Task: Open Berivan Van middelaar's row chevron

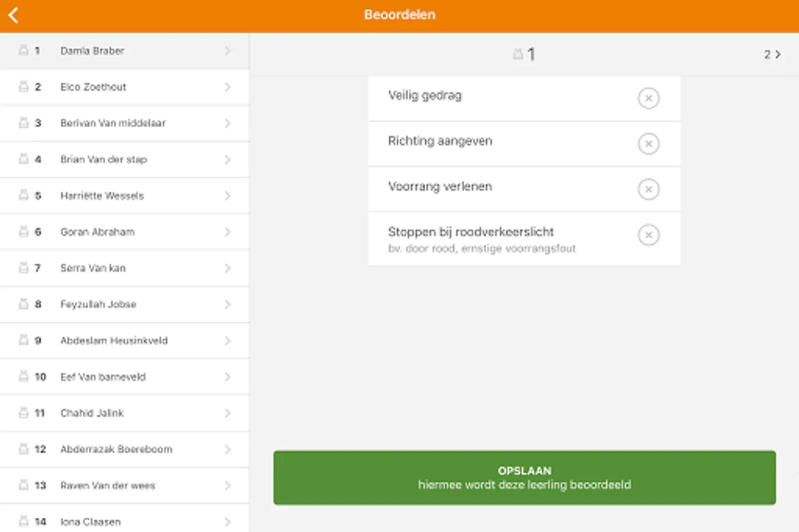Action: coord(228,123)
